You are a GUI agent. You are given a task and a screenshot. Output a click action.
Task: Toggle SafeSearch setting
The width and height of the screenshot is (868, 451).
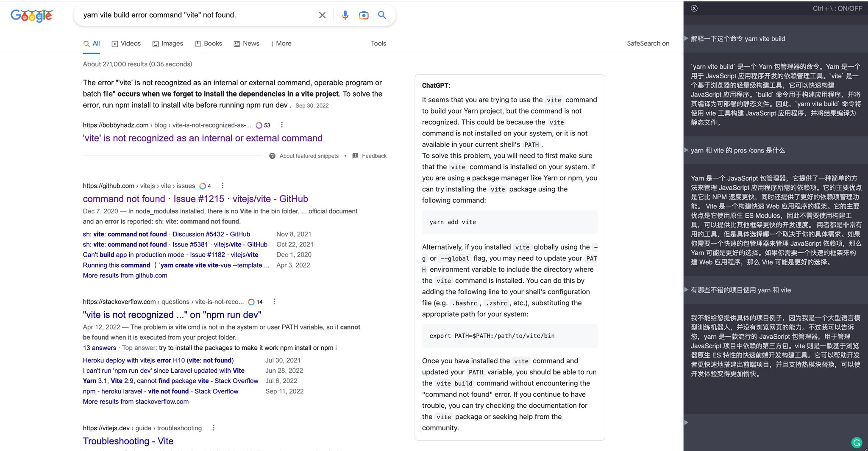(x=648, y=43)
